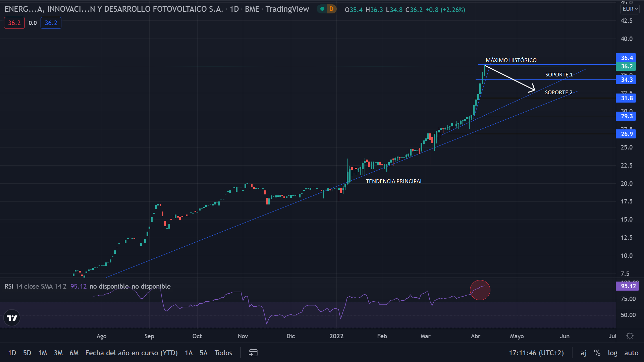Click the MÁXIMO HISTÓRICO text label
This screenshot has width=644, height=362.
coord(511,60)
